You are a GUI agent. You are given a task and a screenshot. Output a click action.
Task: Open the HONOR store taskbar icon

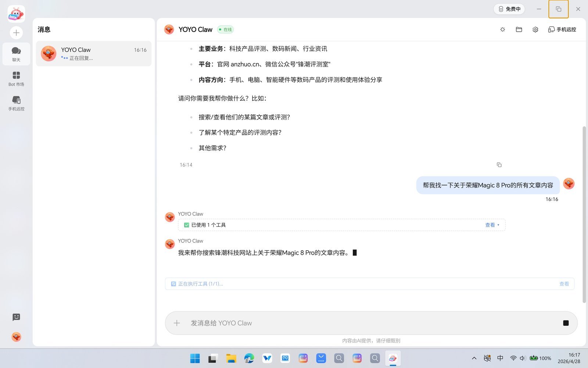tap(321, 358)
